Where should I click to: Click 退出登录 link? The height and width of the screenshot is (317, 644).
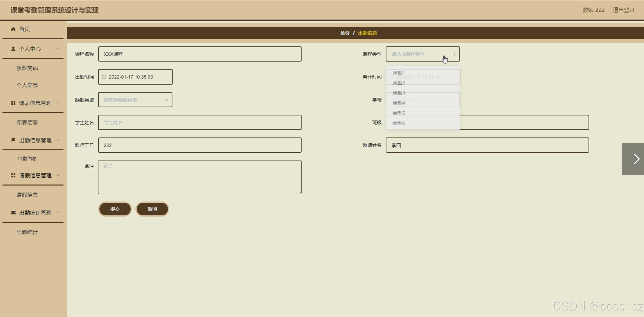[x=623, y=10]
